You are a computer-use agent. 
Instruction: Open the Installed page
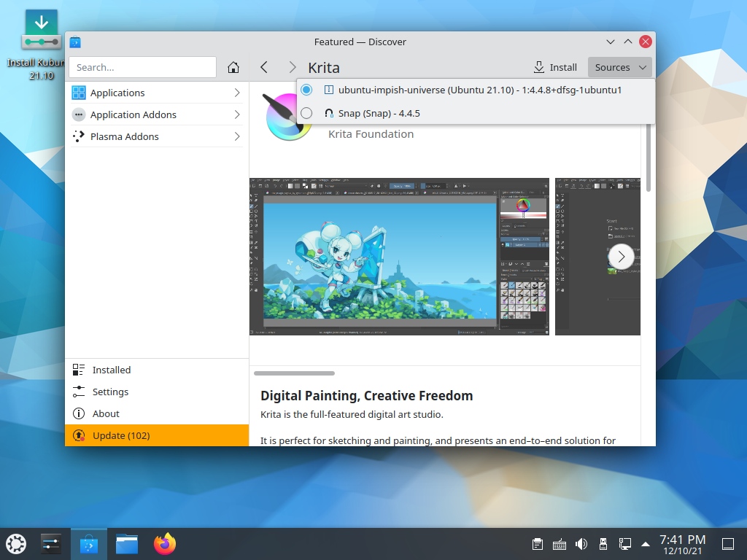pyautogui.click(x=157, y=370)
